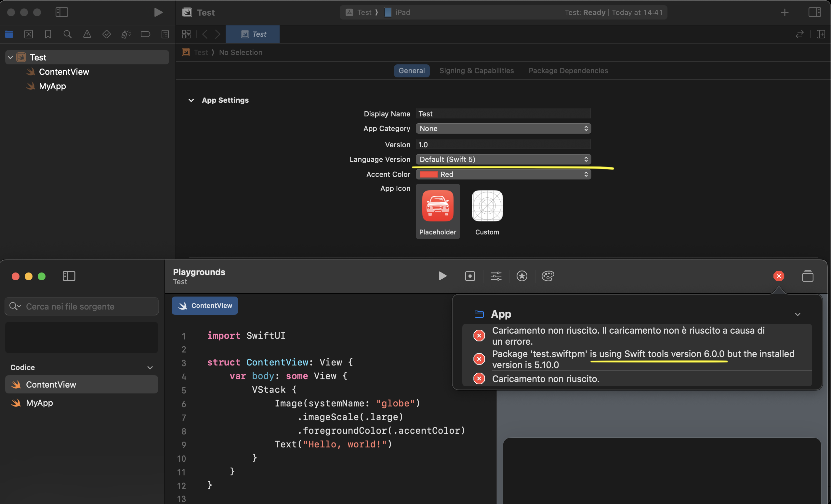The height and width of the screenshot is (504, 831).
Task: Open Xcode project navigator folder icon
Action: 9,34
